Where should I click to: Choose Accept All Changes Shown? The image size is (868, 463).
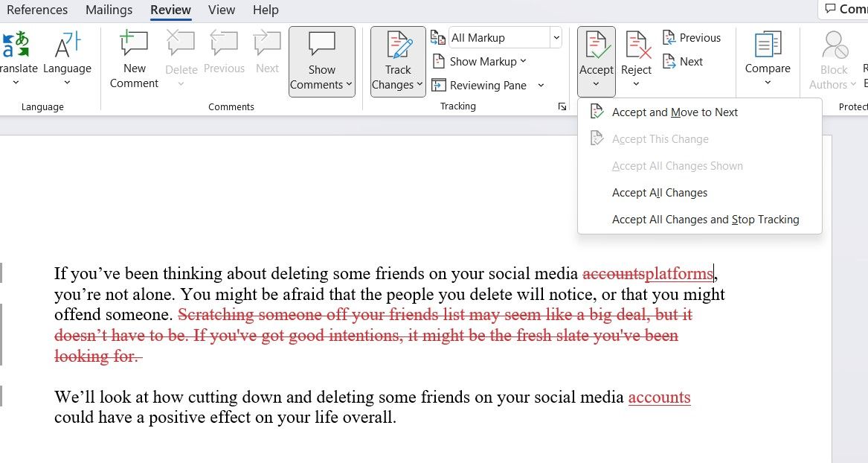tap(700, 166)
